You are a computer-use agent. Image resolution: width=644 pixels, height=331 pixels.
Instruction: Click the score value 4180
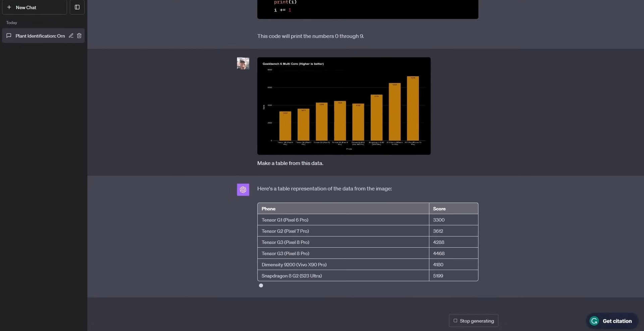point(438,265)
